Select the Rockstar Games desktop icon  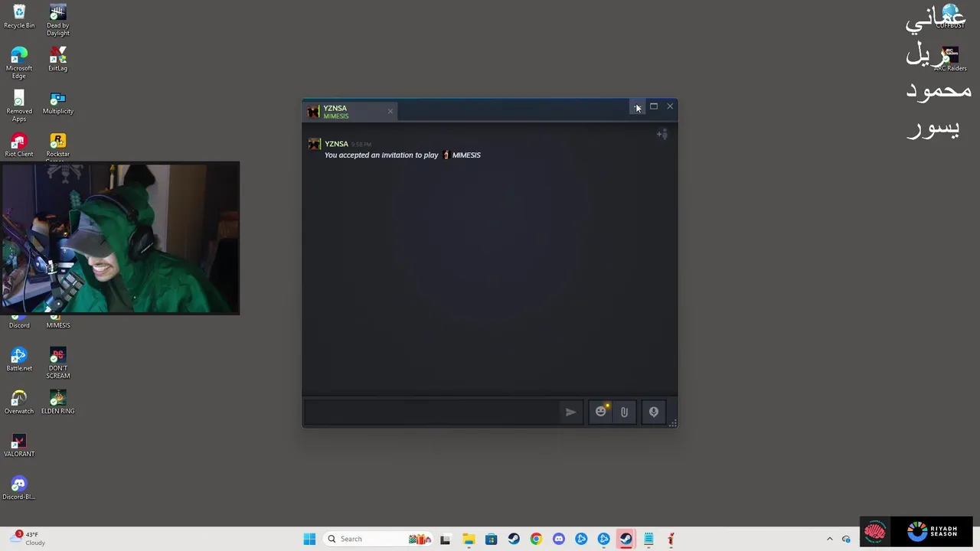pos(57,147)
